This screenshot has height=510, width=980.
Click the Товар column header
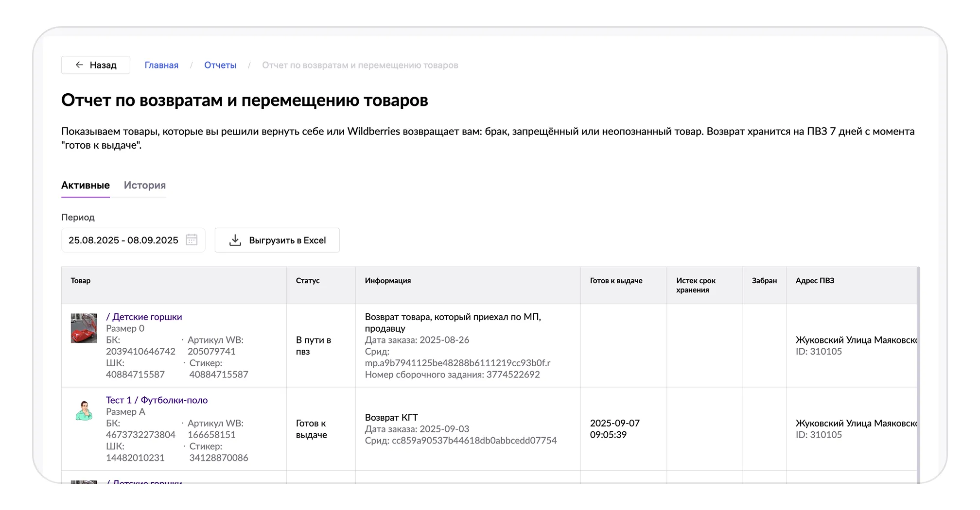81,281
